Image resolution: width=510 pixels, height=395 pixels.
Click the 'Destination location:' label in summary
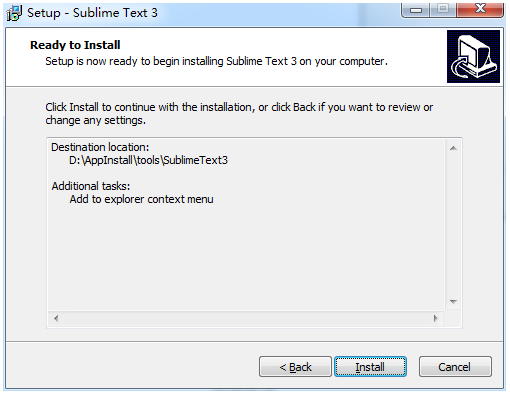(x=100, y=147)
